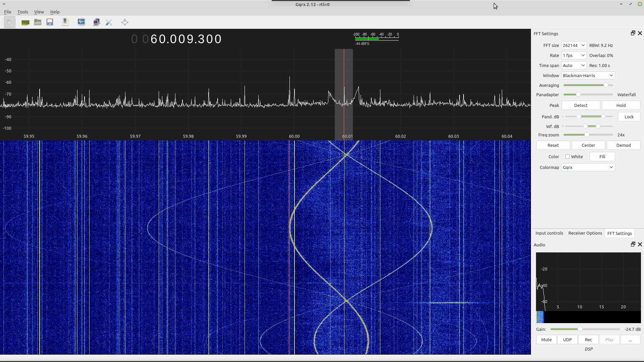Open the FFT size dropdown
Viewport: 644px width, 362px height.
574,45
